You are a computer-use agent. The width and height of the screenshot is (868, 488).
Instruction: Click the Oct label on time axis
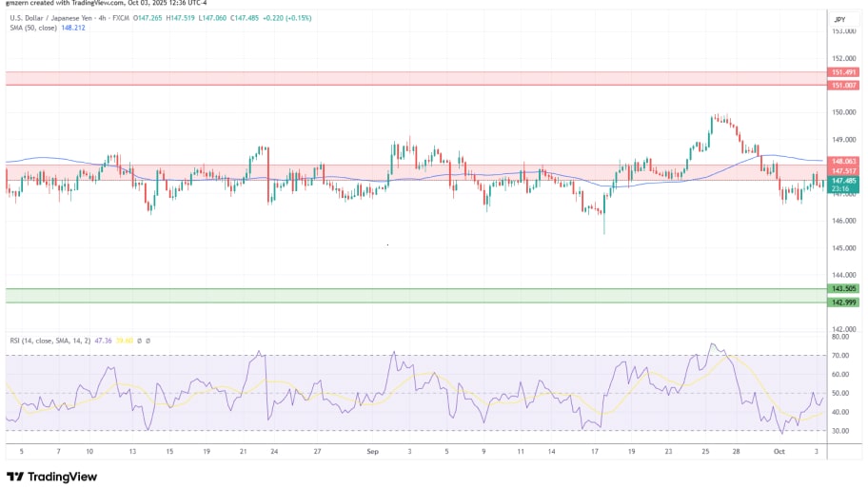click(x=780, y=453)
